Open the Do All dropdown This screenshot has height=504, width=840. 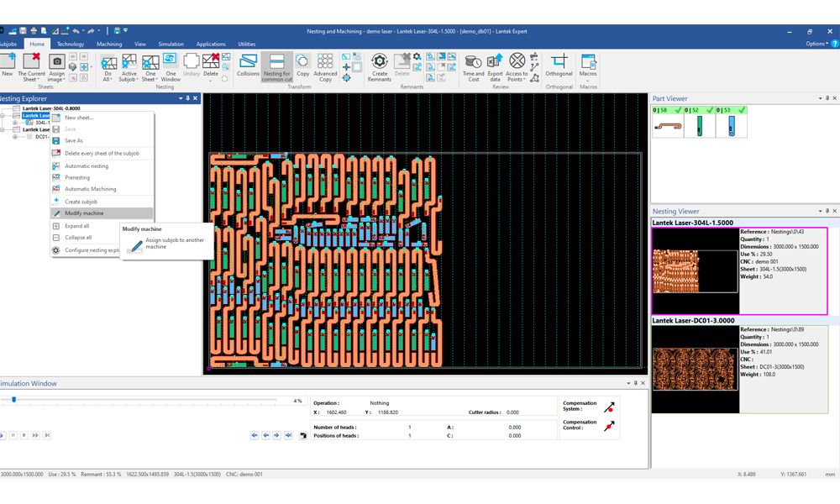pyautogui.click(x=108, y=78)
